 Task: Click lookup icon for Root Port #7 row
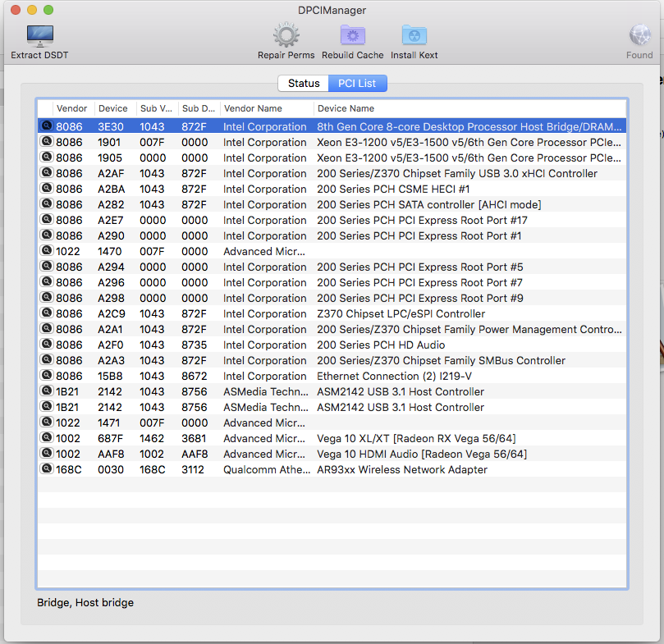click(x=46, y=282)
